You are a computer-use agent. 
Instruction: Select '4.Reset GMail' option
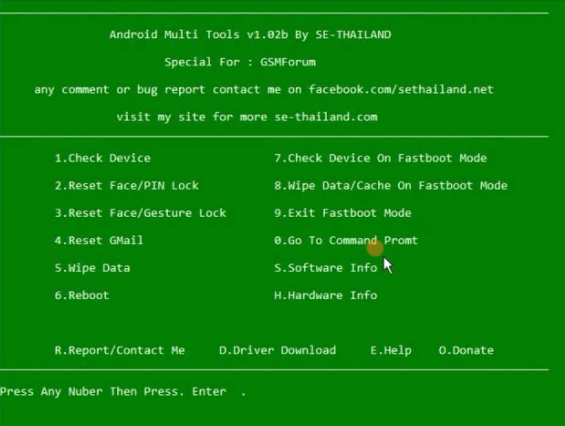(x=99, y=240)
